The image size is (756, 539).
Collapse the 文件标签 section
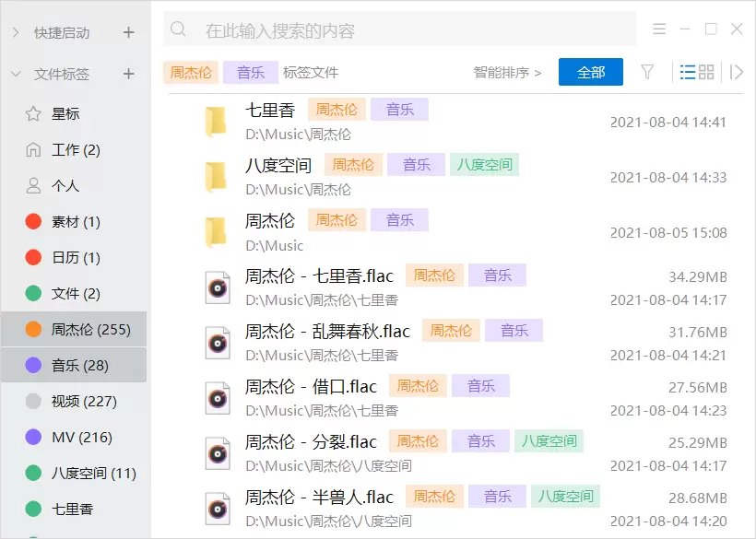pos(16,75)
